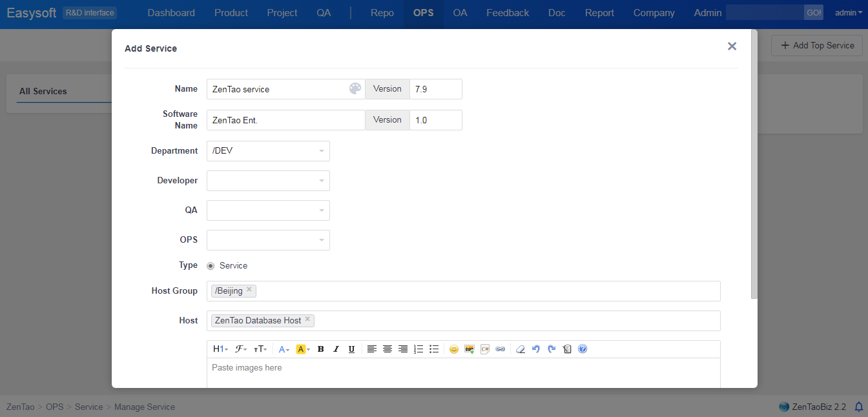Viewport: 868px width, 417px height.
Task: Insert an emoticon in the editor
Action: [454, 349]
